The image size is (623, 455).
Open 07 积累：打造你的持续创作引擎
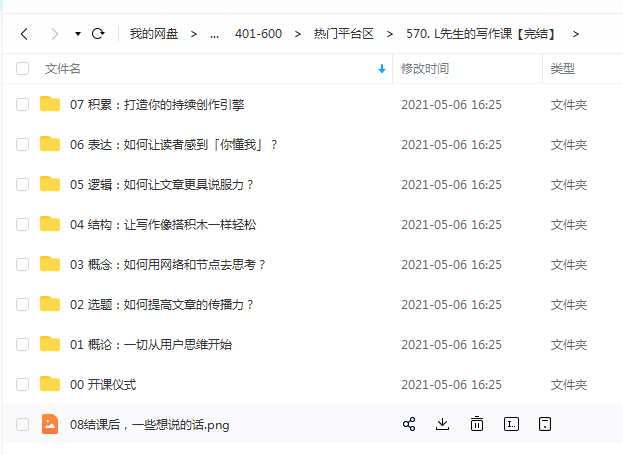coord(157,105)
